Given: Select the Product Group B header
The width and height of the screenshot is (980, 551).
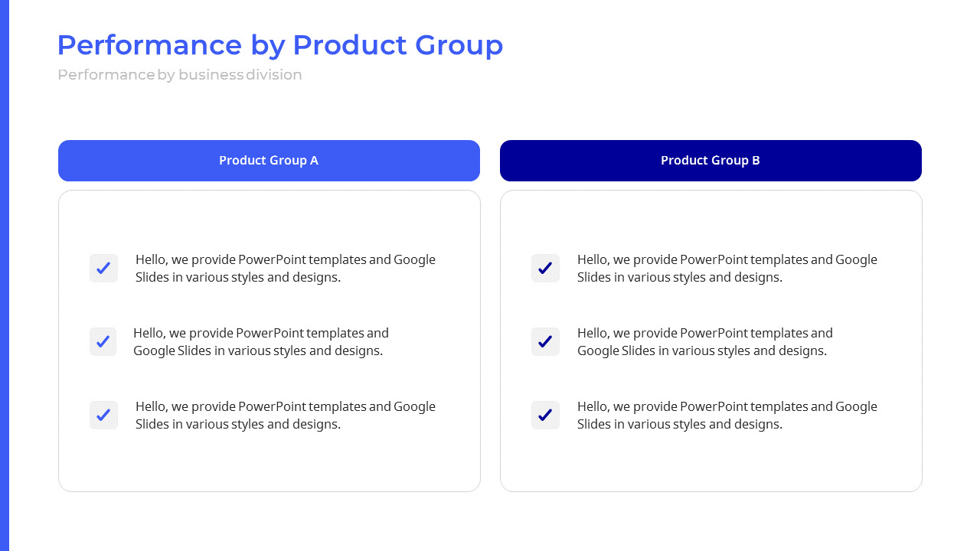Looking at the screenshot, I should coord(710,161).
